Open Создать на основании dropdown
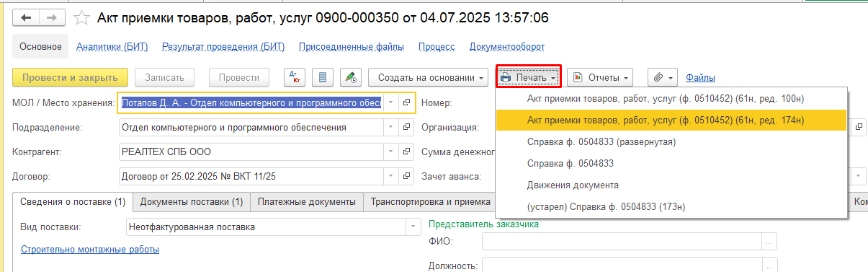868x272 pixels. (428, 77)
